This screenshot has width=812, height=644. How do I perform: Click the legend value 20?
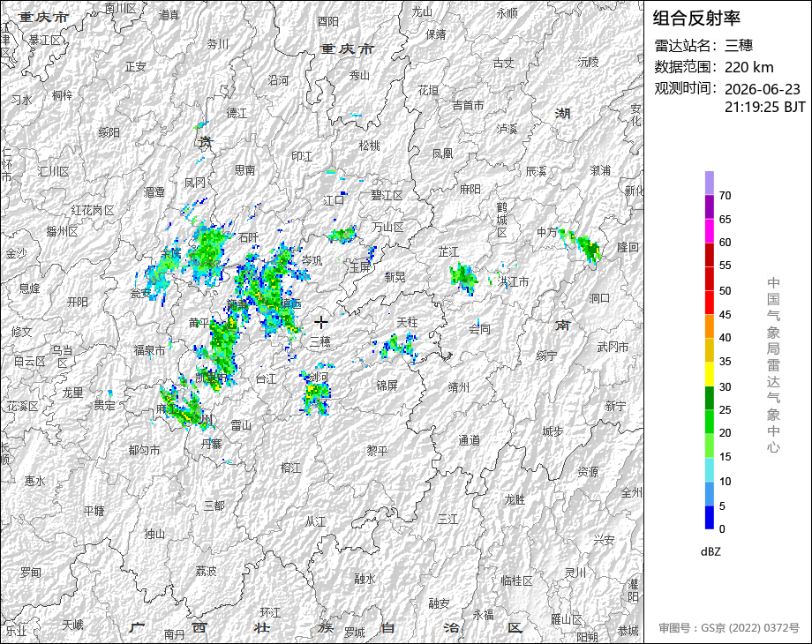725,433
